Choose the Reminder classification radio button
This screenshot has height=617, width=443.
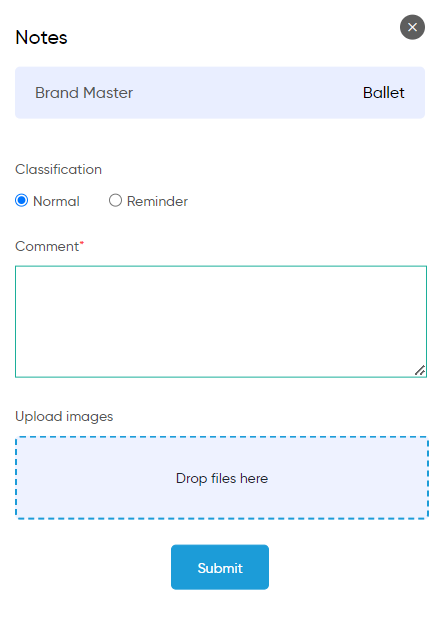tap(115, 201)
